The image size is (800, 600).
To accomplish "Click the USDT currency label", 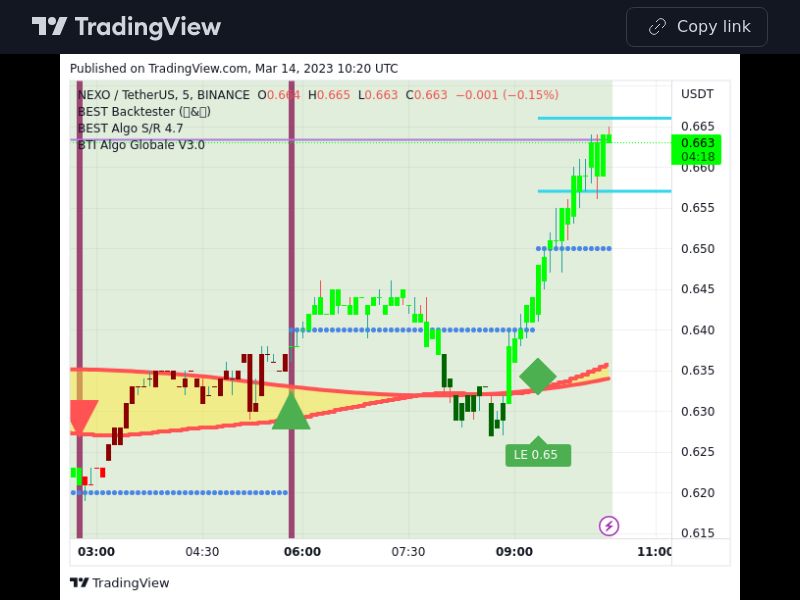I will click(697, 94).
